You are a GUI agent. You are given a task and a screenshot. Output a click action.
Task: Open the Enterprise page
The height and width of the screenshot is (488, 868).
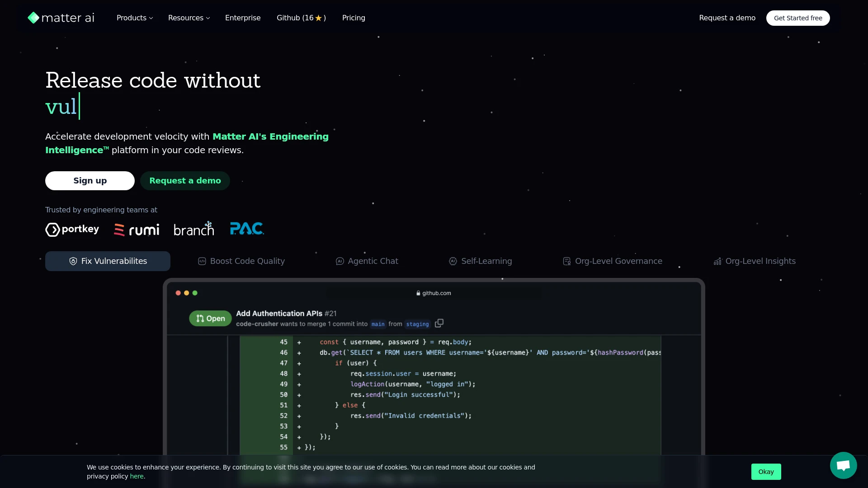tap(243, 18)
